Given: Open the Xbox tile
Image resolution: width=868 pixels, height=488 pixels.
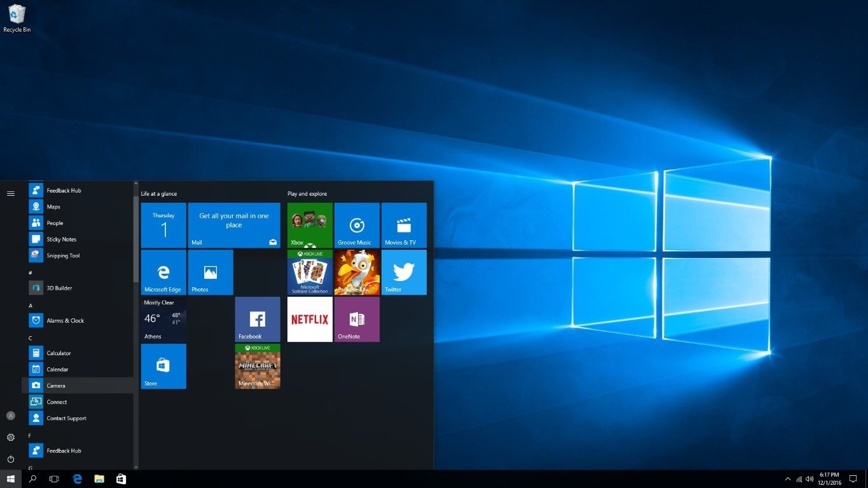Looking at the screenshot, I should (310, 225).
